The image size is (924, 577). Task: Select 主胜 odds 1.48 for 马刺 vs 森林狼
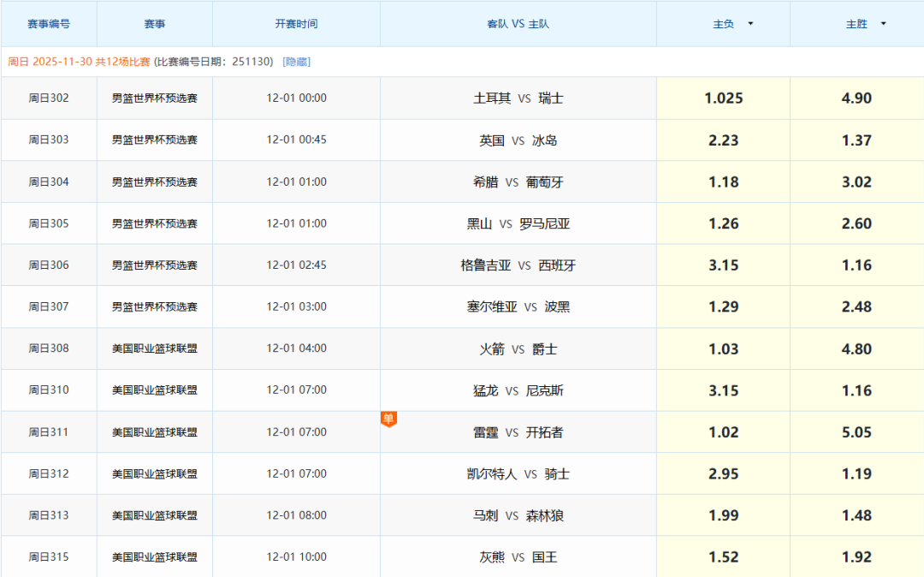coord(856,515)
